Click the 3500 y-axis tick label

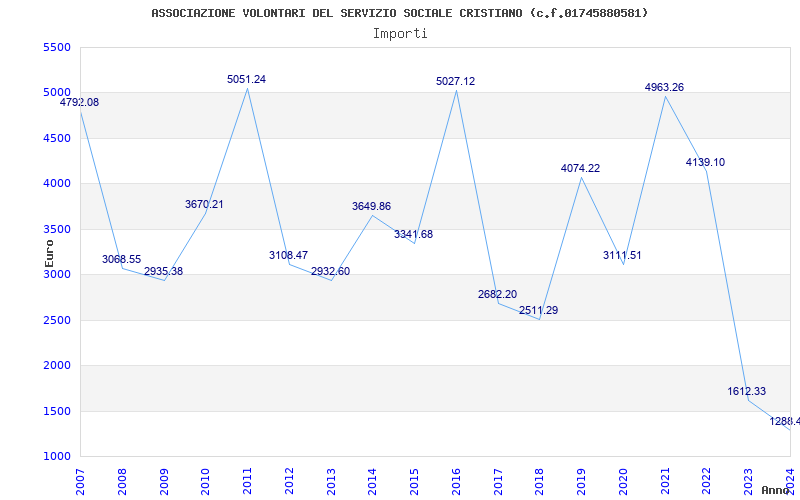57,229
